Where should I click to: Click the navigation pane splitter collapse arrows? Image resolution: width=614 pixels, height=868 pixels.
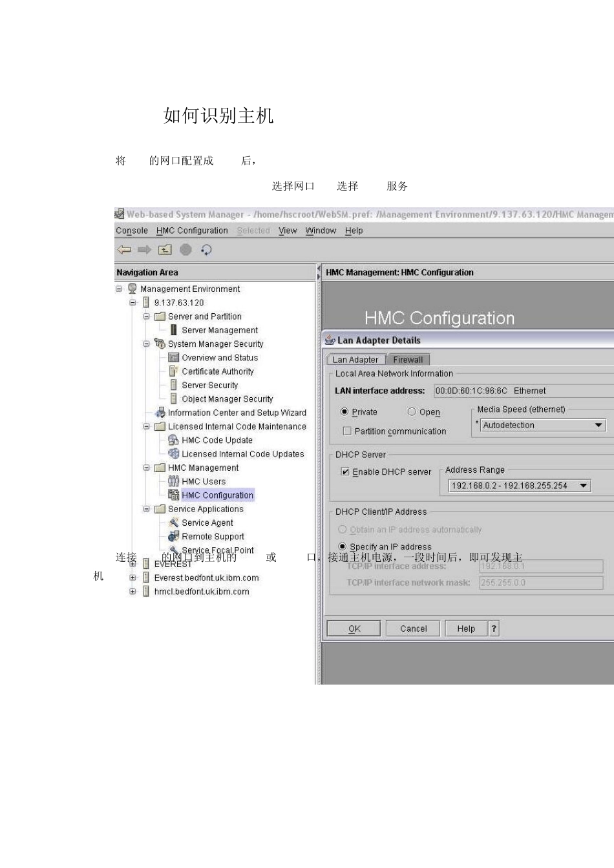pos(318,273)
